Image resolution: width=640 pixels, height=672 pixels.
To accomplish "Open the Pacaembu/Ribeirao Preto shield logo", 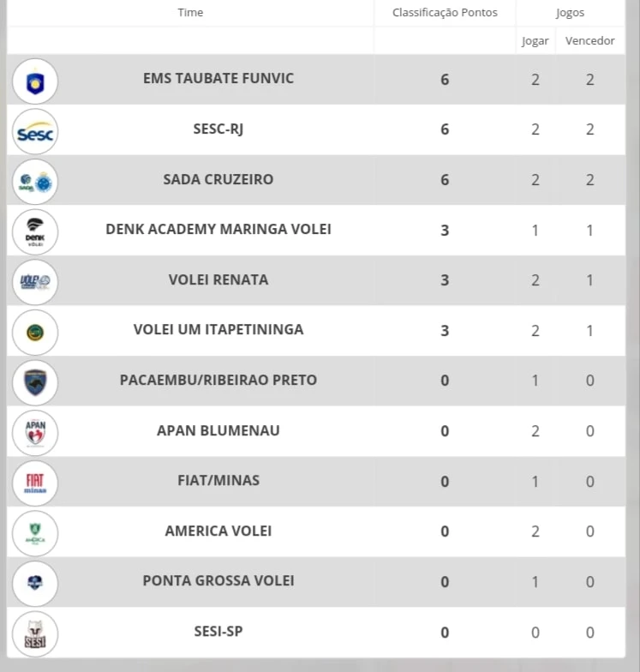I will coord(35,382).
